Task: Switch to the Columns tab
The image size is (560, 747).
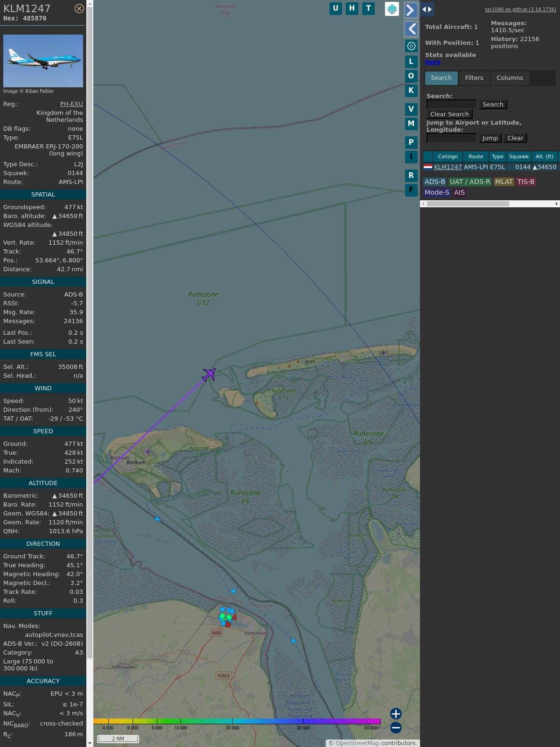Action: tap(510, 78)
